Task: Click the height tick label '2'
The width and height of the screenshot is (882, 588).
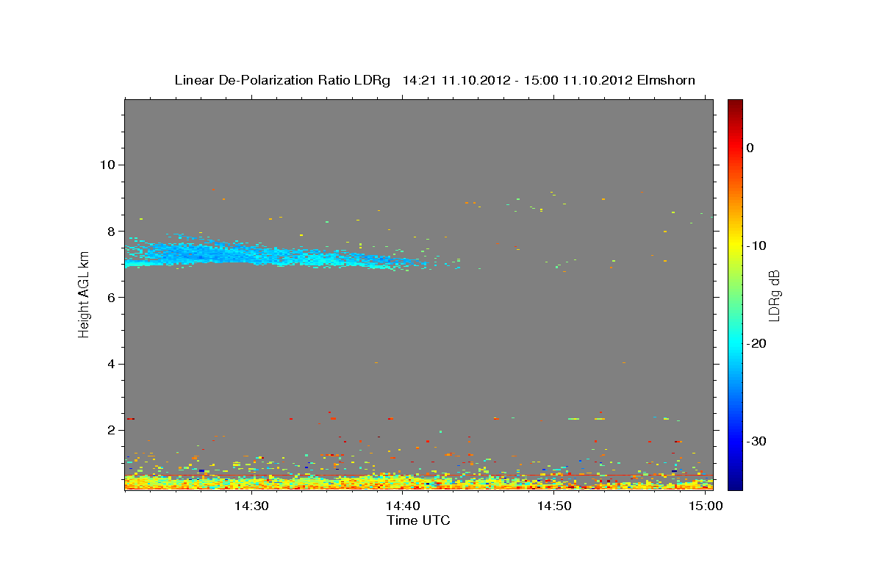Action: coord(112,430)
